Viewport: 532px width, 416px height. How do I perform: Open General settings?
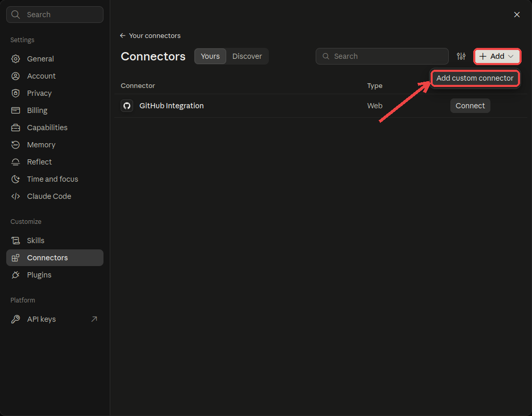55,59
